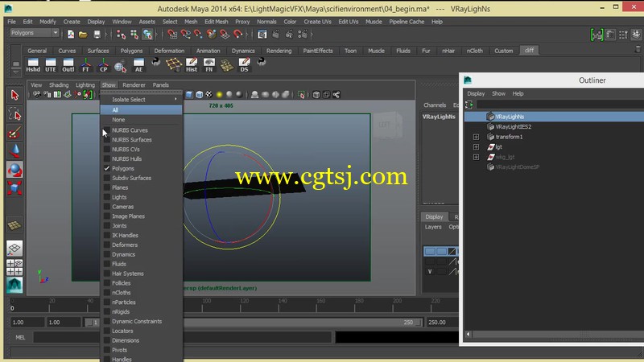This screenshot has height=362, width=644.
Task: Open the Lighting panel menu
Action: (85, 85)
